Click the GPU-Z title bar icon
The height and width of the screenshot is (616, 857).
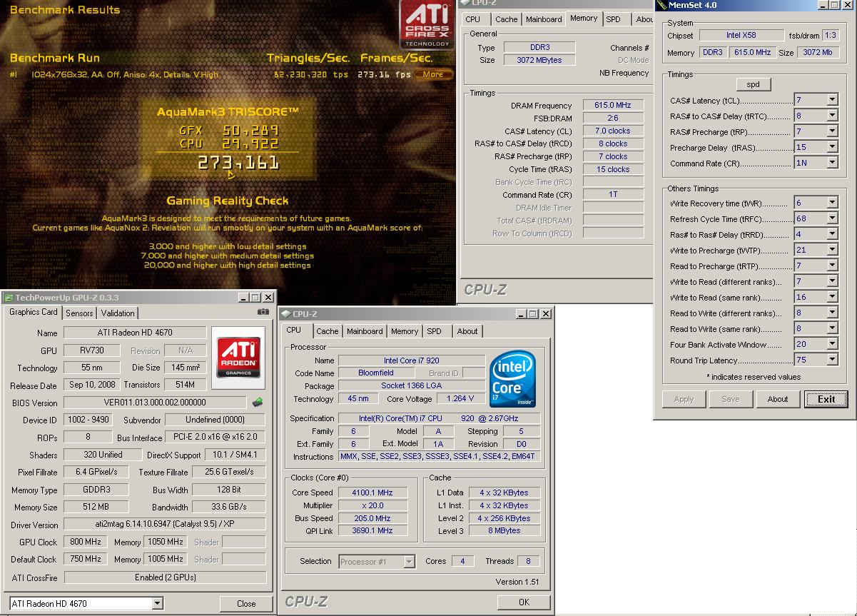pos(9,298)
